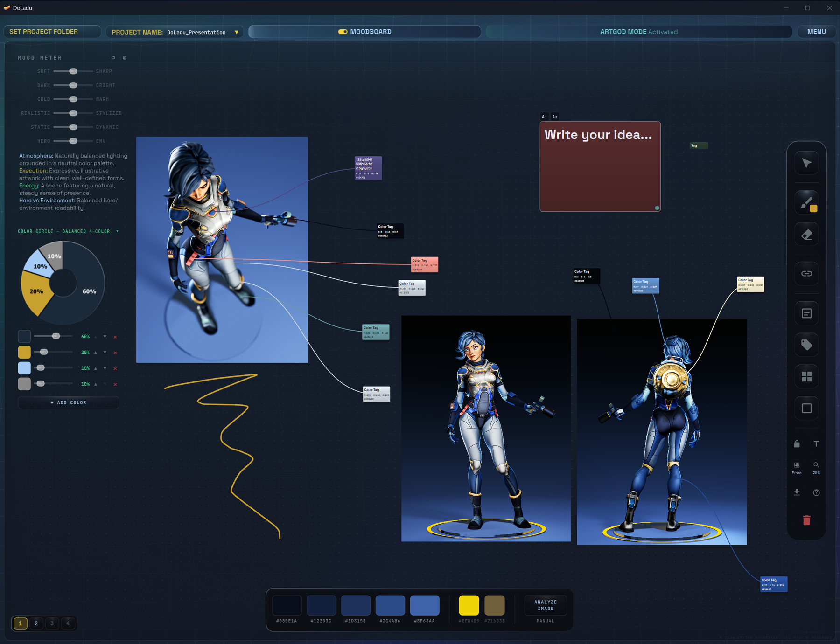
Task: Move the 20% color row down
Action: pyautogui.click(x=105, y=353)
